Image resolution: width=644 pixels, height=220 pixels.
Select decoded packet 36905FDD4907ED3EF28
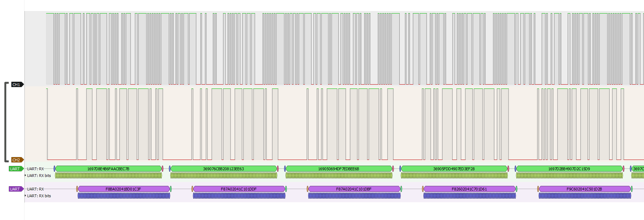(x=454, y=169)
